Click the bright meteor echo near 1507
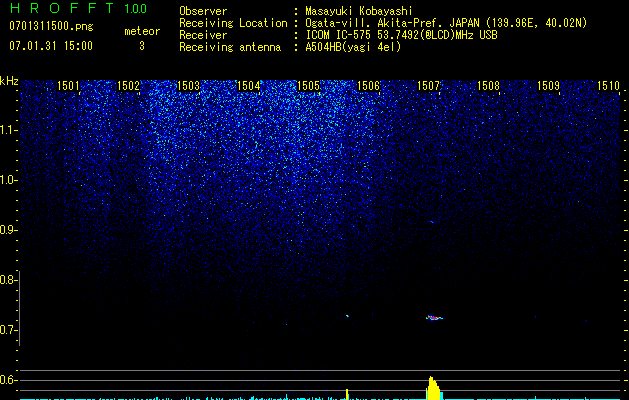The image size is (629, 400). (434, 318)
